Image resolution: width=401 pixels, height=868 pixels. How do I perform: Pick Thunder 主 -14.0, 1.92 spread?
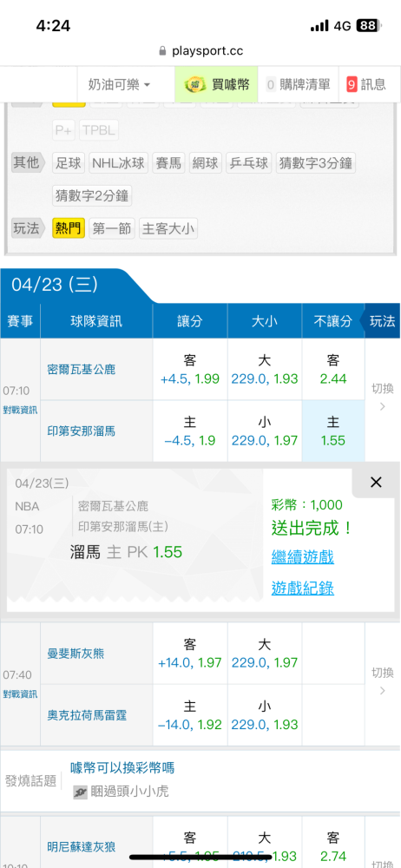click(x=190, y=716)
